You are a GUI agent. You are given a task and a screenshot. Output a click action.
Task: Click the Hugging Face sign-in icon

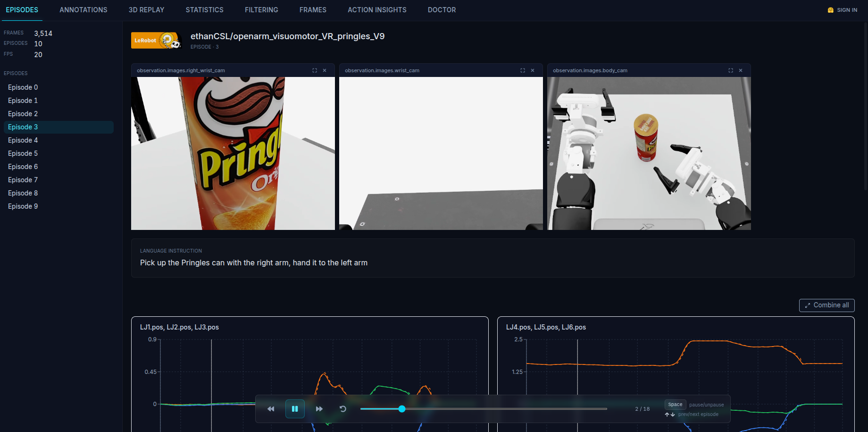tap(830, 10)
